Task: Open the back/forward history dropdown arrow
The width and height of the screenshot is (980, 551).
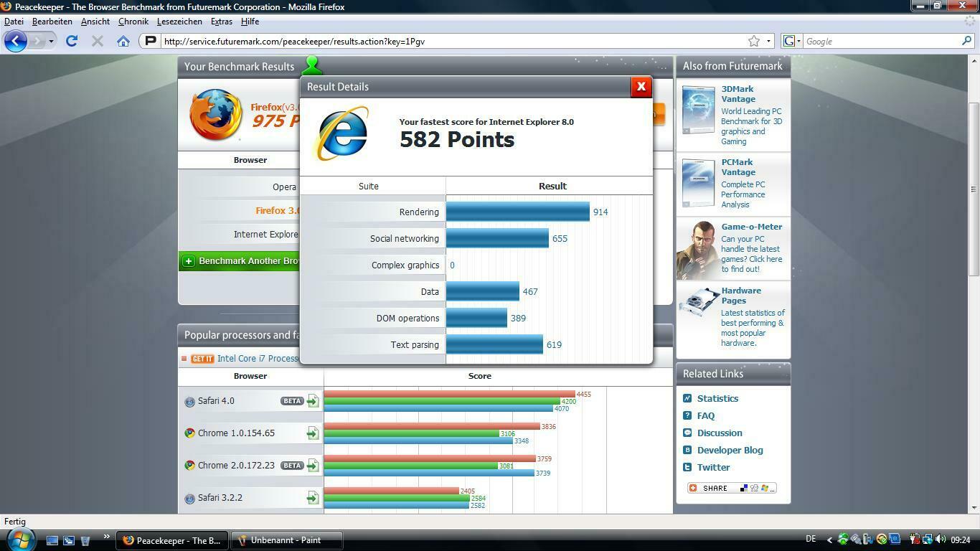Action: click(x=51, y=41)
